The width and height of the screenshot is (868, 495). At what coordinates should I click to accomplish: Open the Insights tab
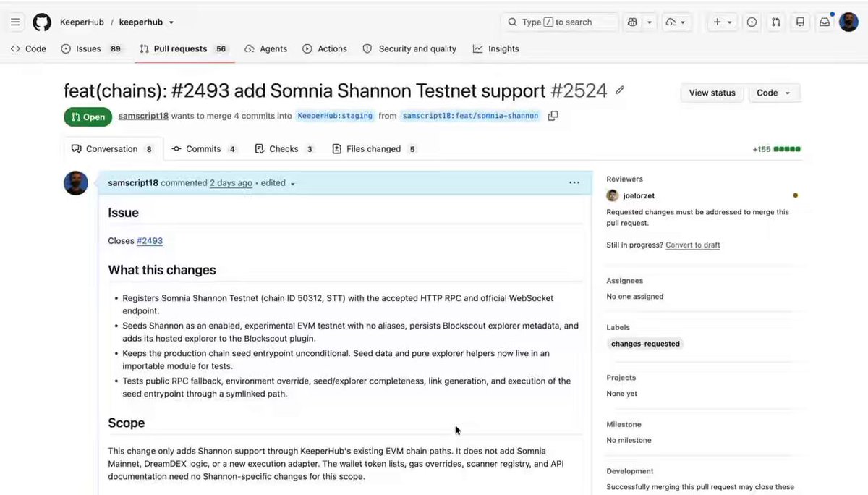(x=496, y=49)
